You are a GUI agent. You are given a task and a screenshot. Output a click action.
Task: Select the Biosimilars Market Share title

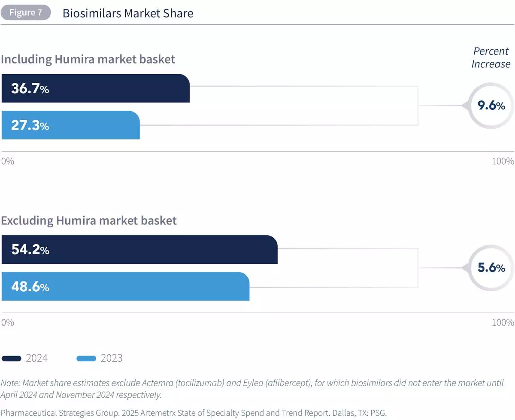[128, 13]
